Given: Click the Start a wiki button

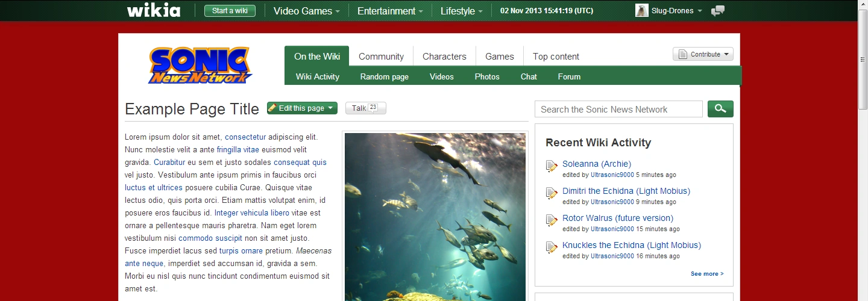Looking at the screenshot, I should click(230, 11).
